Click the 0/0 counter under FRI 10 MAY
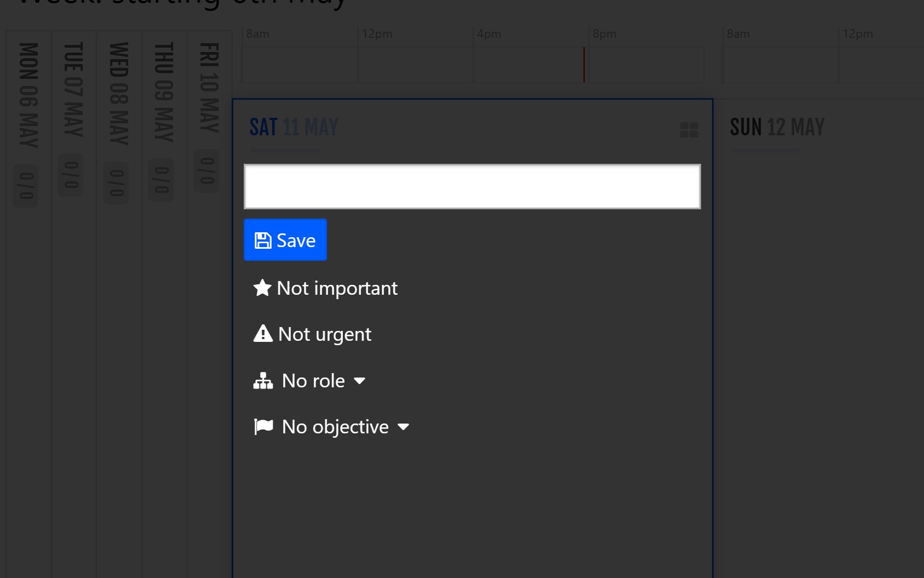This screenshot has height=578, width=924. pyautogui.click(x=206, y=169)
